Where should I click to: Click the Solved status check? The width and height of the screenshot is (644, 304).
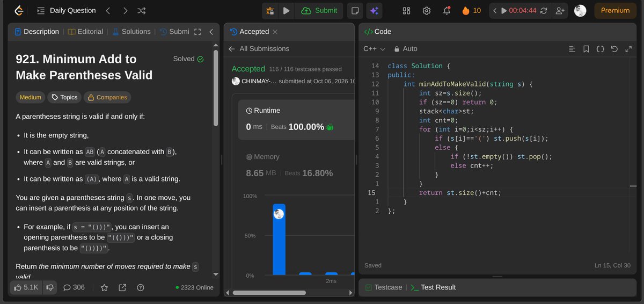click(x=188, y=59)
